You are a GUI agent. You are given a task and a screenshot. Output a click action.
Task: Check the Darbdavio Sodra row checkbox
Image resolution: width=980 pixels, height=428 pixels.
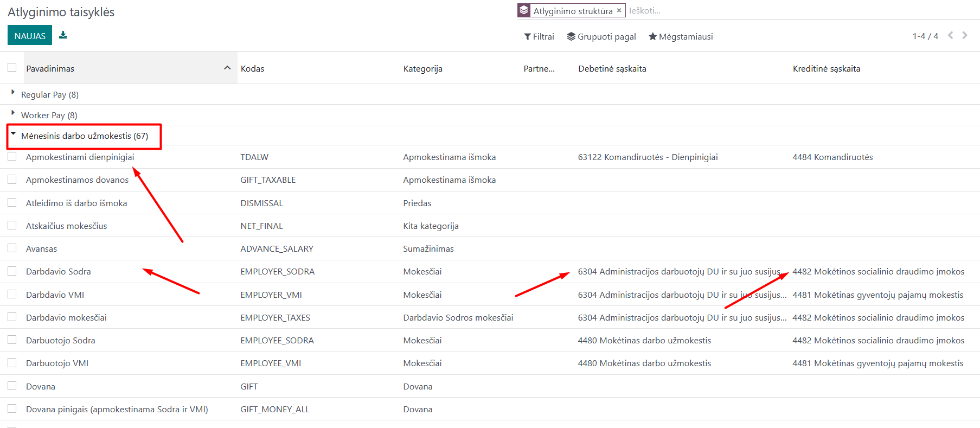pos(12,271)
